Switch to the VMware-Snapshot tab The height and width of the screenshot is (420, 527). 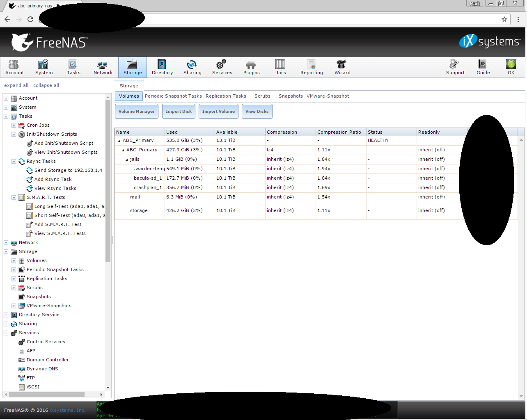point(328,96)
